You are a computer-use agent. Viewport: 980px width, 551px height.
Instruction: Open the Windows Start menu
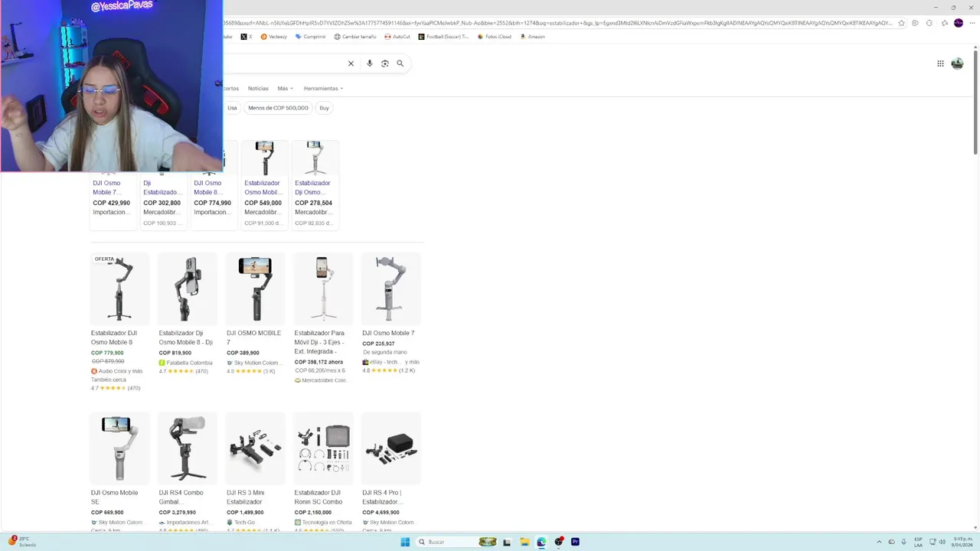[405, 542]
